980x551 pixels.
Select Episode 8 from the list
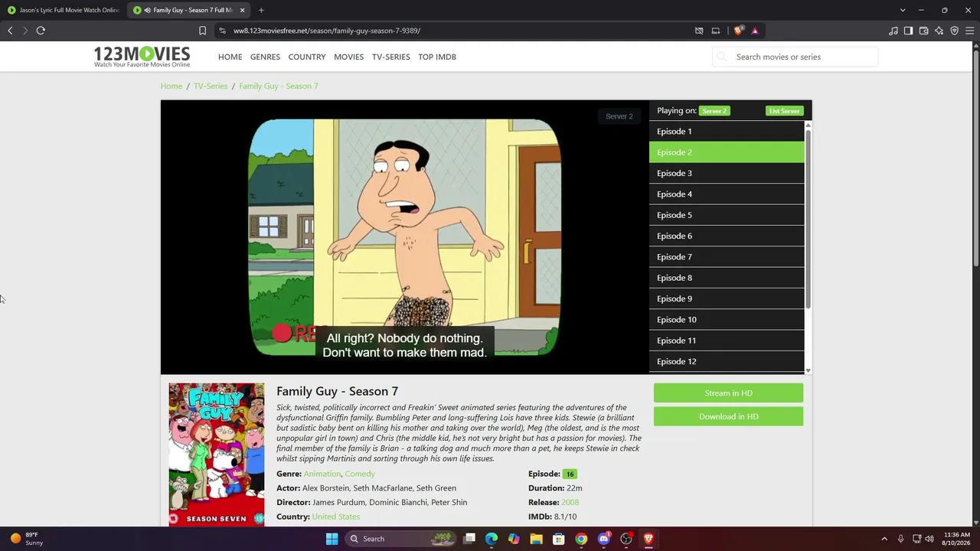click(x=727, y=278)
